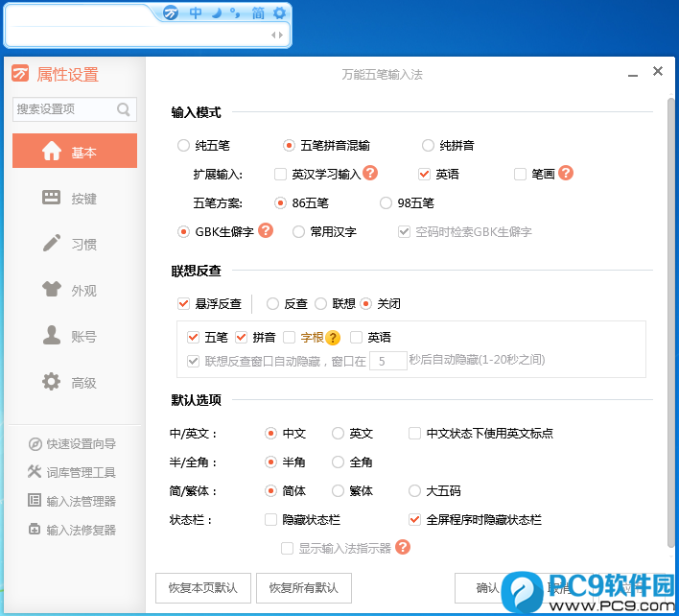Click the settings page vertical scrollbar

670,322
